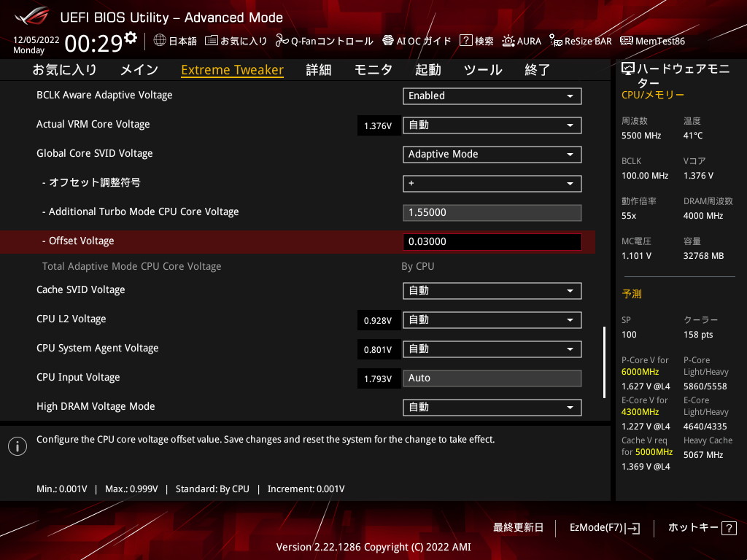Click the 4300MHz E-Core prediction

[640, 412]
